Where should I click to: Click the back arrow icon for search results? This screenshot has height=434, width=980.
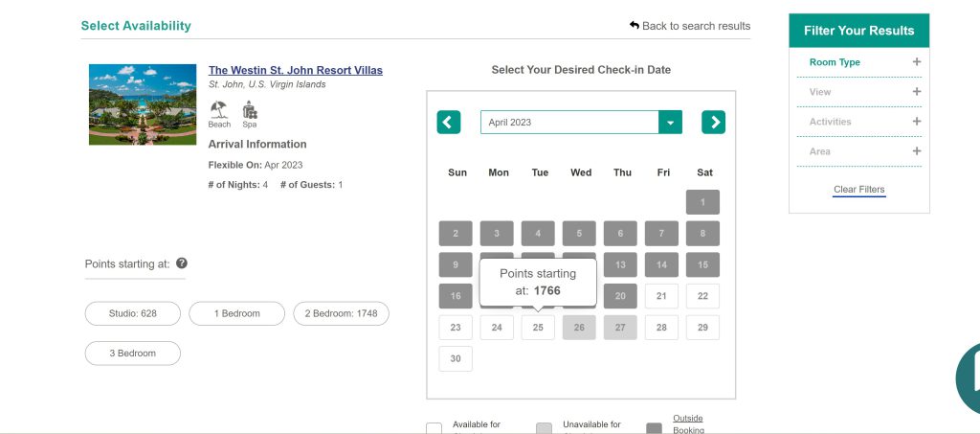(634, 26)
